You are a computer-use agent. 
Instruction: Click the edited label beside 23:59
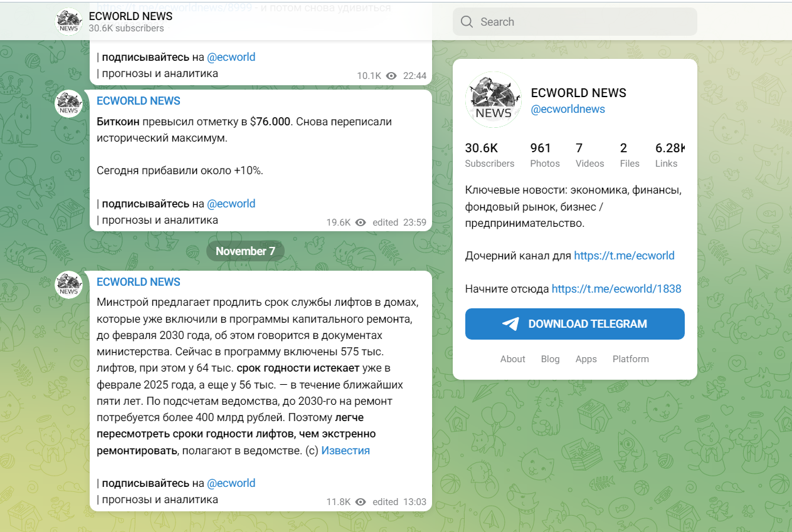click(x=385, y=222)
